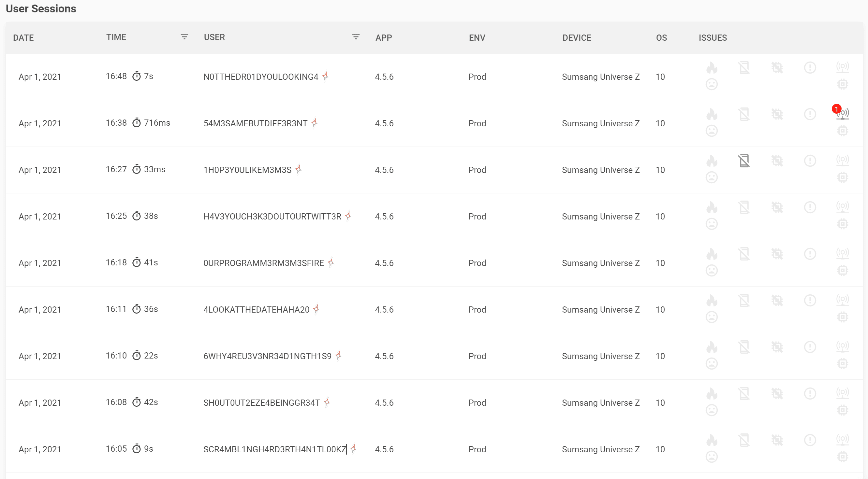Click the ISSUES column header
The width and height of the screenshot is (868, 479).
click(x=713, y=37)
